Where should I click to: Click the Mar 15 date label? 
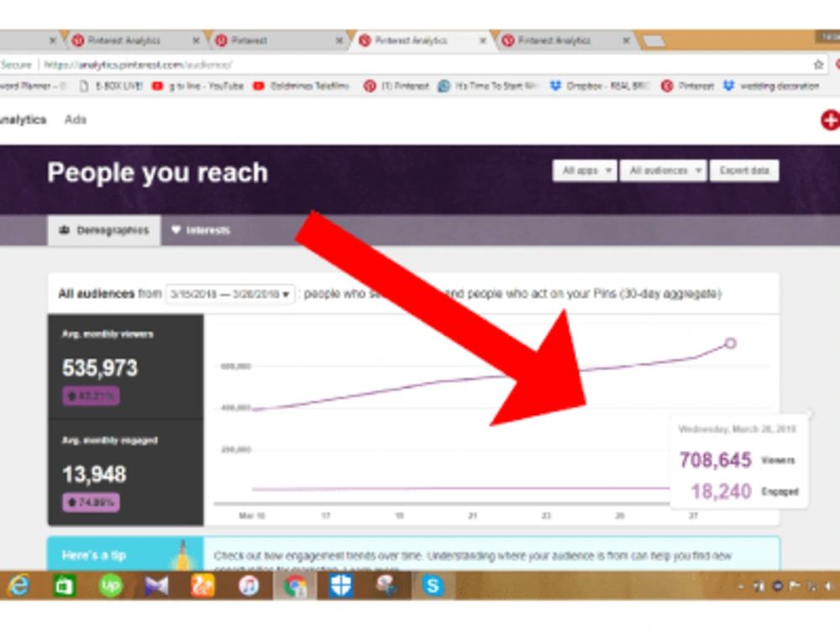[252, 516]
